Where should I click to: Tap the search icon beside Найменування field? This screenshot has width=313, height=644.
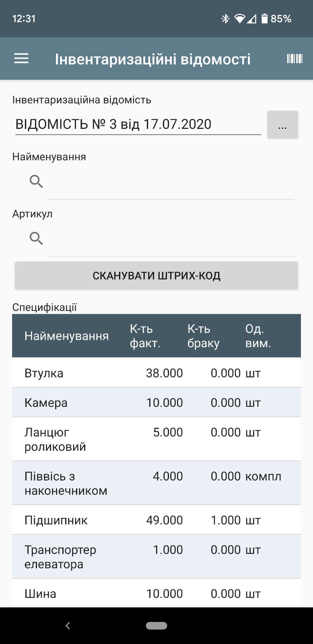pos(36,182)
